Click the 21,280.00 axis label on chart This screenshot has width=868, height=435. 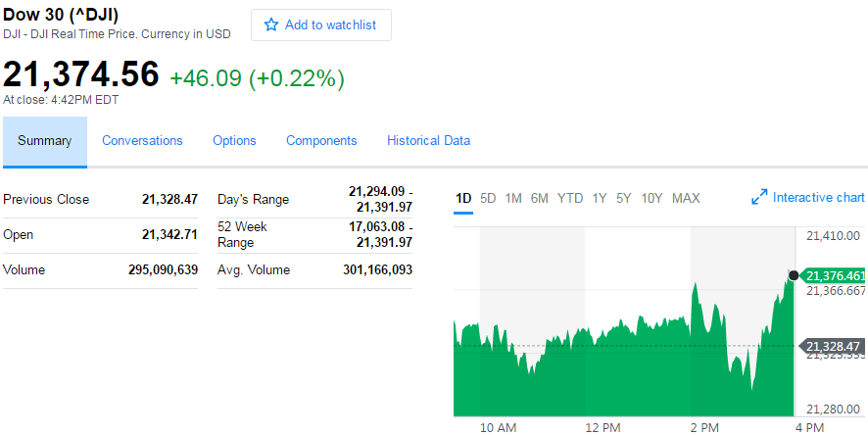point(833,409)
